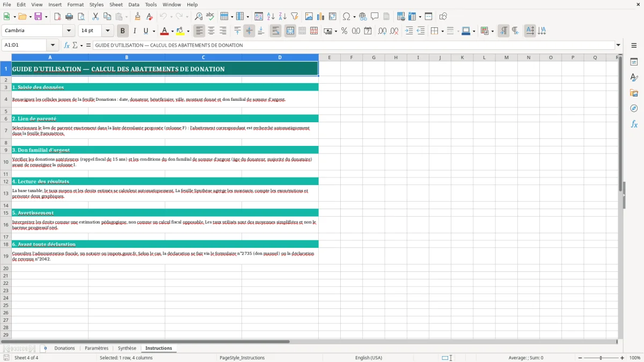This screenshot has height=362, width=644.
Task: Open Print Preview
Action: click(x=80, y=17)
